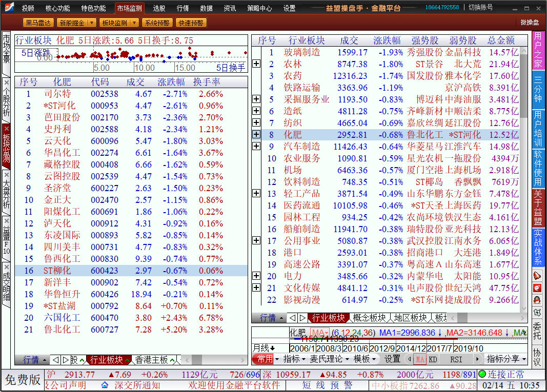Switch to the 地区板块 tab
Screen dimensions: 547x392
411,318
